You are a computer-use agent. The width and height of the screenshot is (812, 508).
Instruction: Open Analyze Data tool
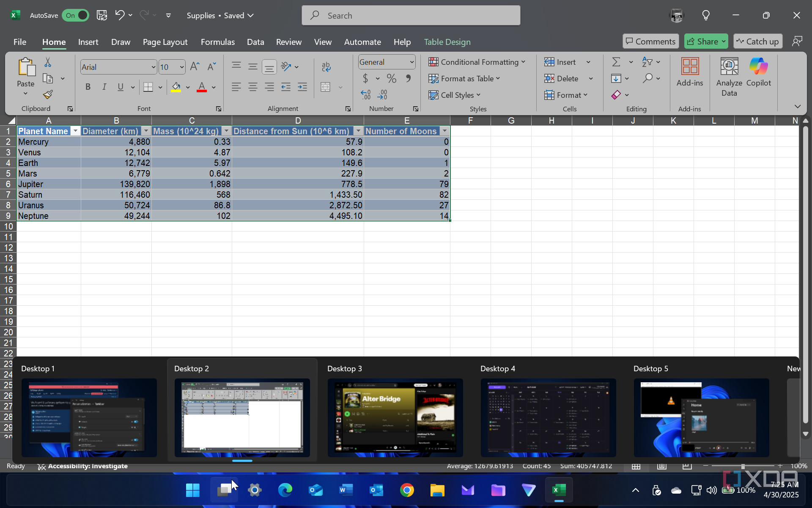point(729,77)
